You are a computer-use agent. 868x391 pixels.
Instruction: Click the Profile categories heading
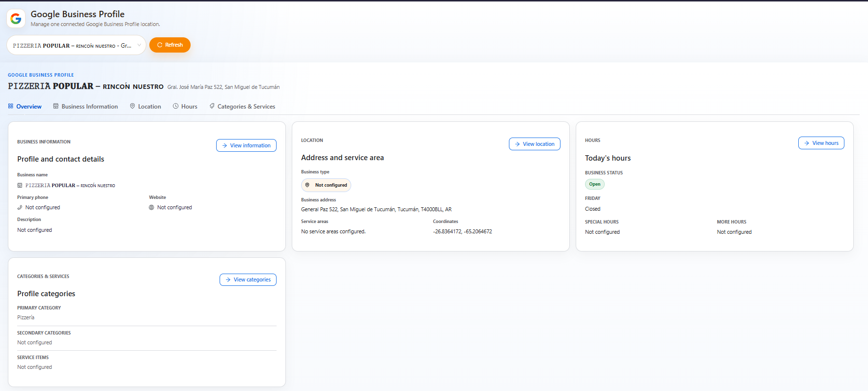click(46, 294)
